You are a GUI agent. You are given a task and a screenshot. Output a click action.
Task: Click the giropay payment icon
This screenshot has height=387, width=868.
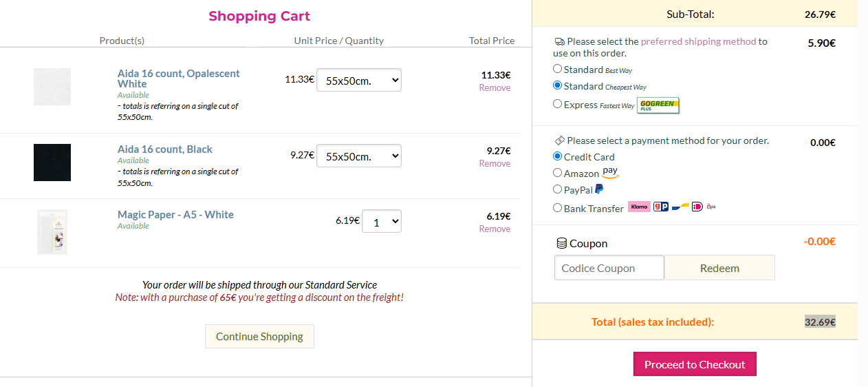660,207
